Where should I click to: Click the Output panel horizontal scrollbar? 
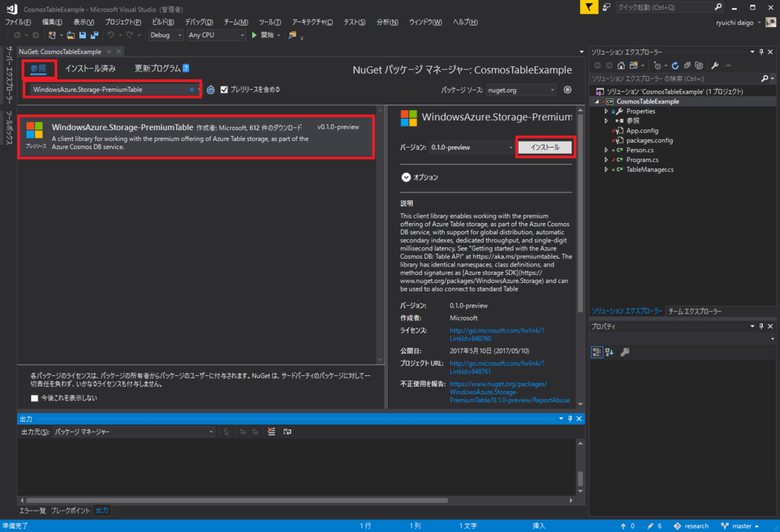coord(237,500)
